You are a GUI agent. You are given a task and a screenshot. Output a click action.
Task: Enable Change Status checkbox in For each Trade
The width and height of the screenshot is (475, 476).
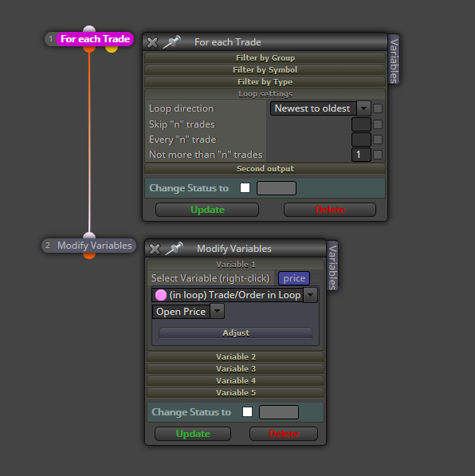(x=245, y=188)
